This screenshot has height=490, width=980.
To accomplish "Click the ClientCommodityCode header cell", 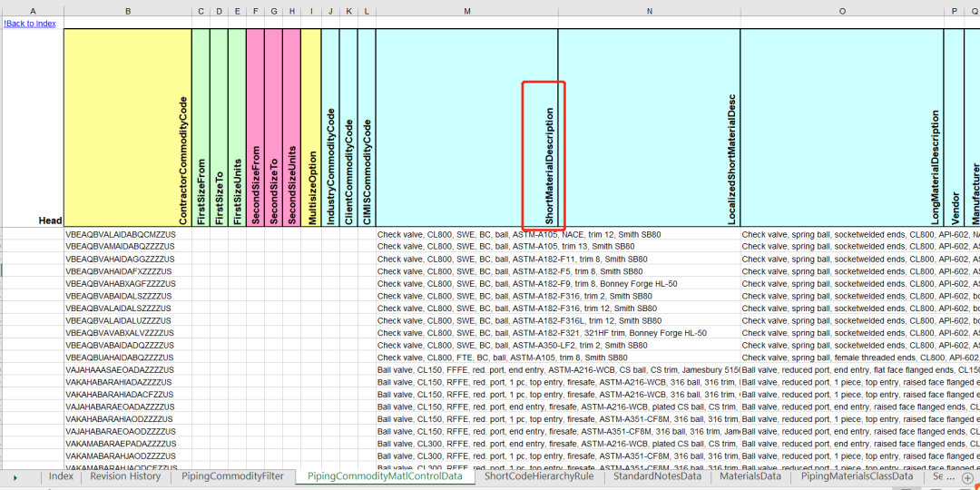I will coord(348,128).
